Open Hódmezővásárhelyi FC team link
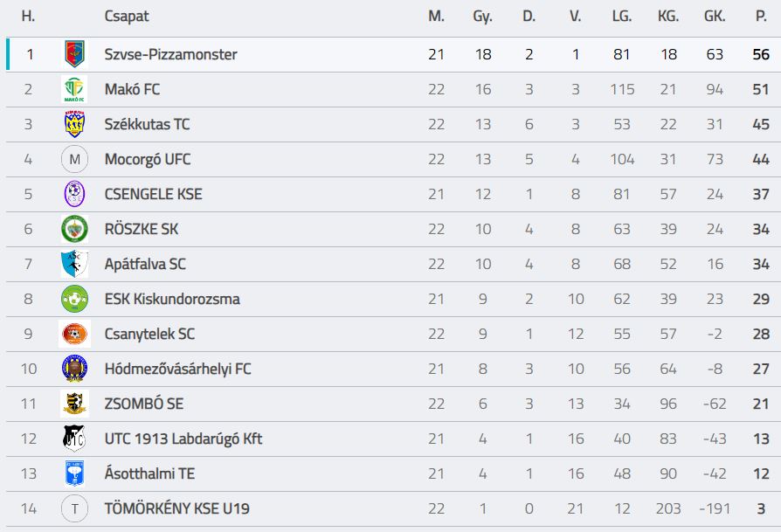This screenshot has width=781, height=532. [178, 369]
